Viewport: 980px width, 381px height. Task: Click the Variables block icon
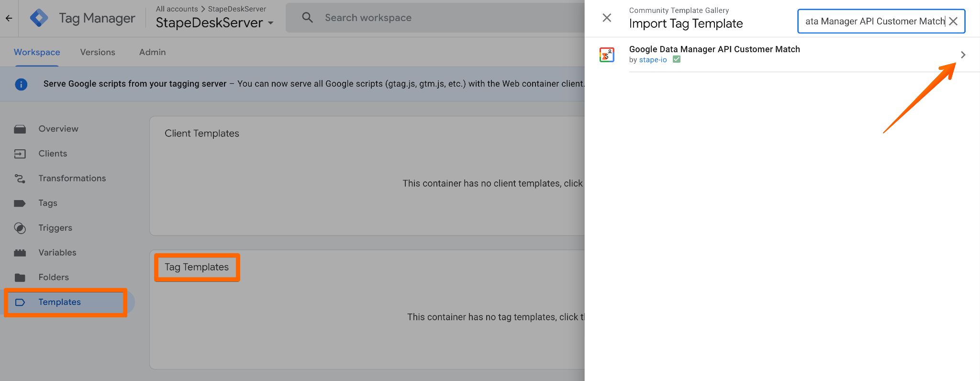pos(20,253)
